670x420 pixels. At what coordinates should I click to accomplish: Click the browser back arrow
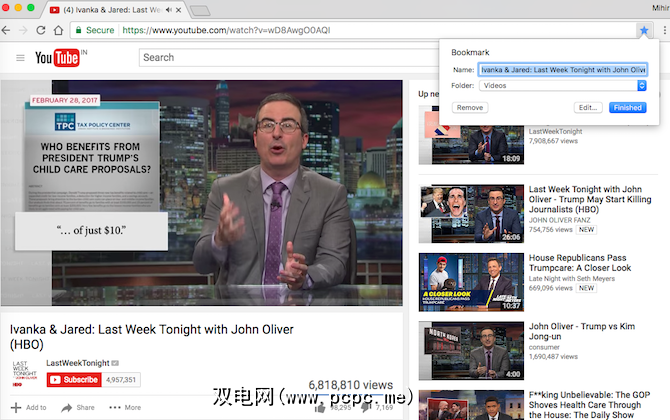point(6,30)
